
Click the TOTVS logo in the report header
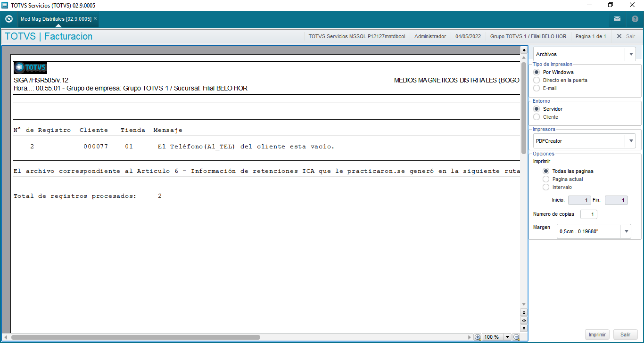coord(31,68)
